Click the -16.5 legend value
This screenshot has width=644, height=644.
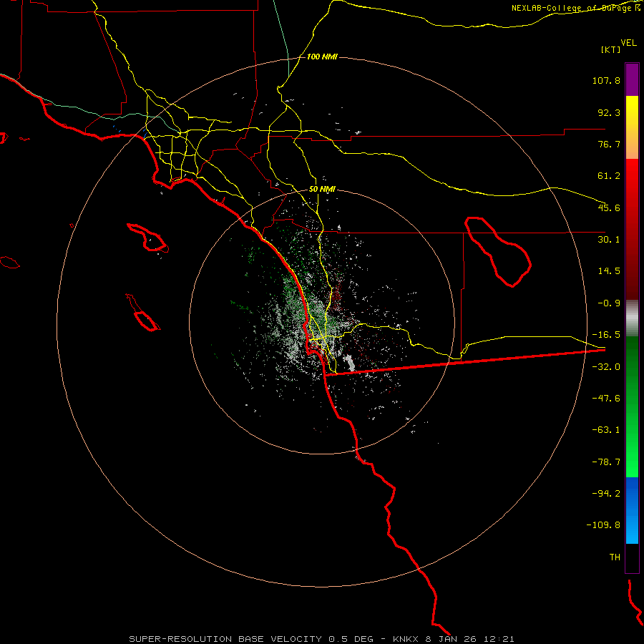click(606, 335)
